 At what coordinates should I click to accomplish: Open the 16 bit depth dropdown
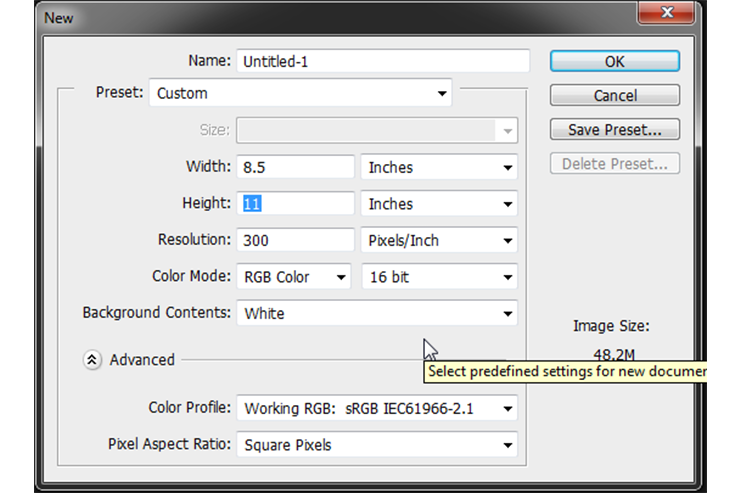point(439,277)
